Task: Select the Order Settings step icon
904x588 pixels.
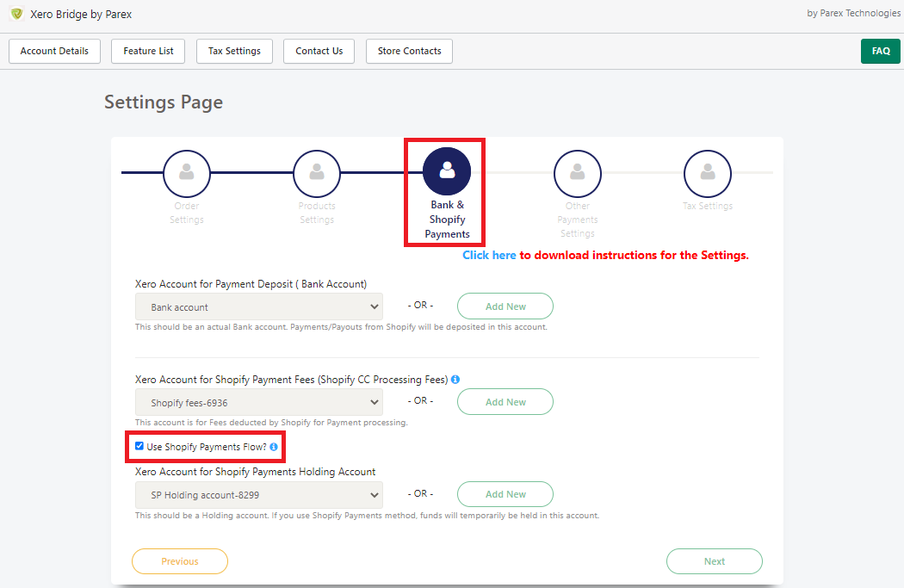Action: (187, 173)
